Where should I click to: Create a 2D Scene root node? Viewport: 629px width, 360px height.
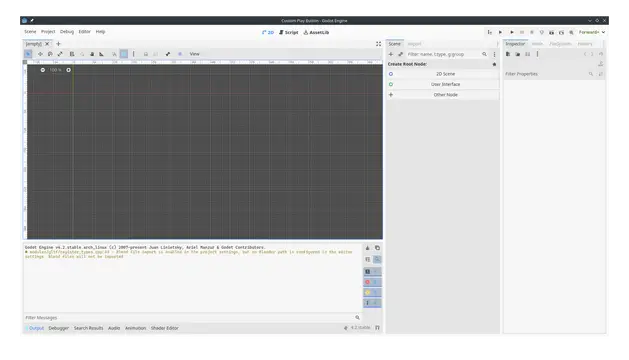click(x=443, y=74)
